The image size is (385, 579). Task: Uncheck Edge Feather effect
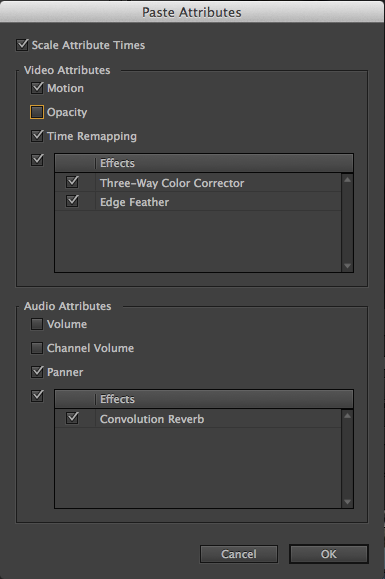click(x=72, y=201)
